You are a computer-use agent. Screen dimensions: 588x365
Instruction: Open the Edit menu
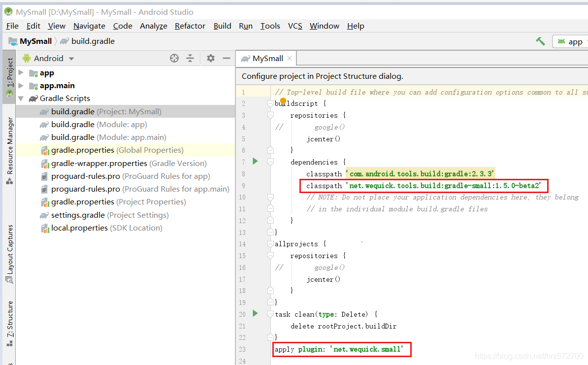(33, 26)
